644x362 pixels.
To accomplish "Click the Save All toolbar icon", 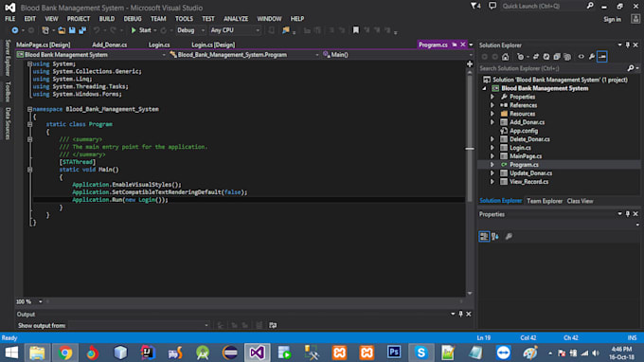I will [x=82, y=30].
